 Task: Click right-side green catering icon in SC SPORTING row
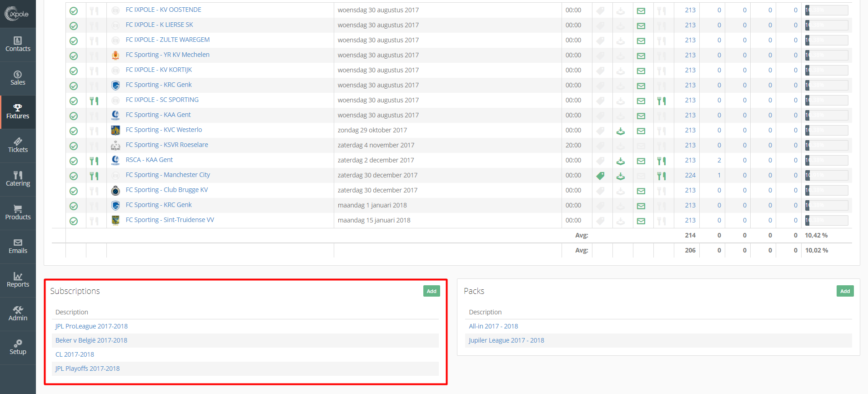coord(662,101)
